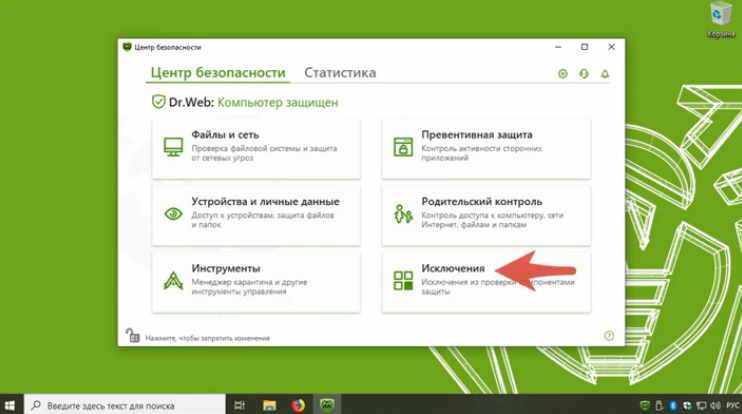
Task: Switch to the Статистика tab
Action: [x=340, y=73]
